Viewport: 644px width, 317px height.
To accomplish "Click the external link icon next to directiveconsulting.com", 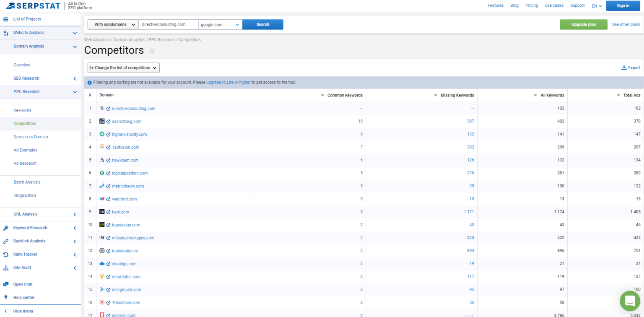I will click(107, 108).
